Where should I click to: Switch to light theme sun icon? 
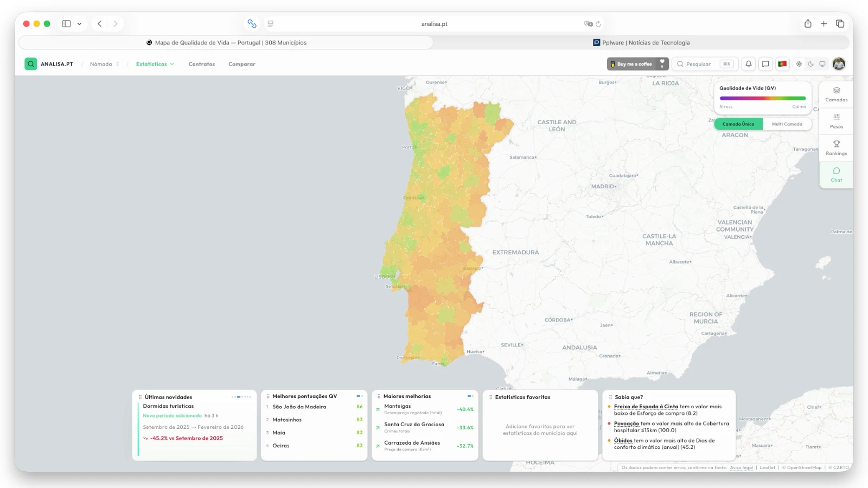click(799, 64)
